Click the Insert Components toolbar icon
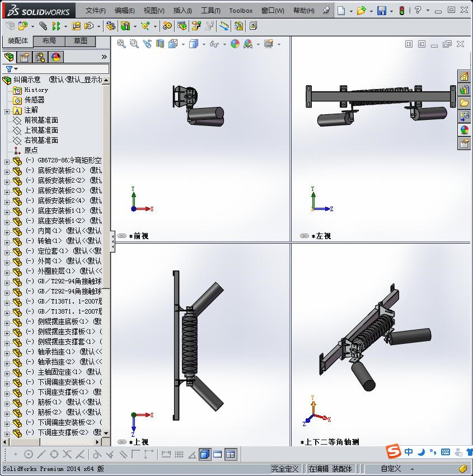The height and width of the screenshot is (476, 473). (x=23, y=26)
